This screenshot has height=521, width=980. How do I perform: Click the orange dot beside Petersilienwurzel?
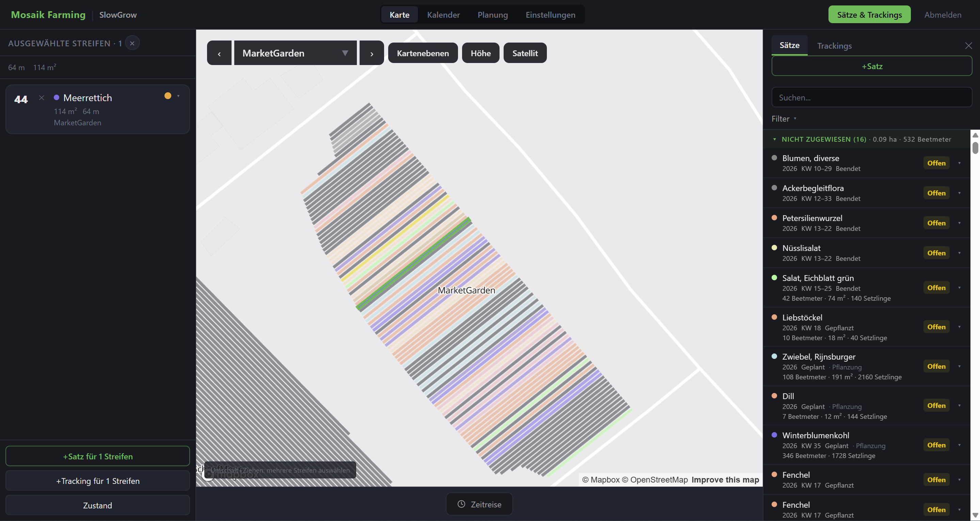774,218
